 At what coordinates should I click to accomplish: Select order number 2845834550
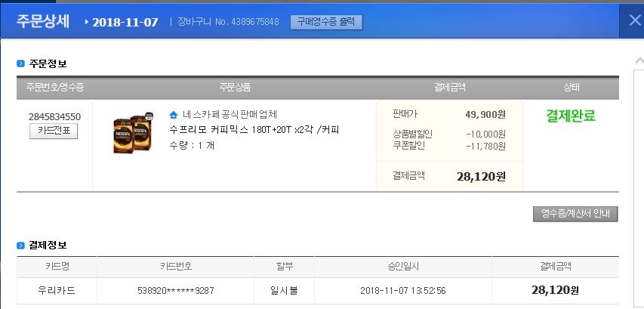pyautogui.click(x=54, y=116)
